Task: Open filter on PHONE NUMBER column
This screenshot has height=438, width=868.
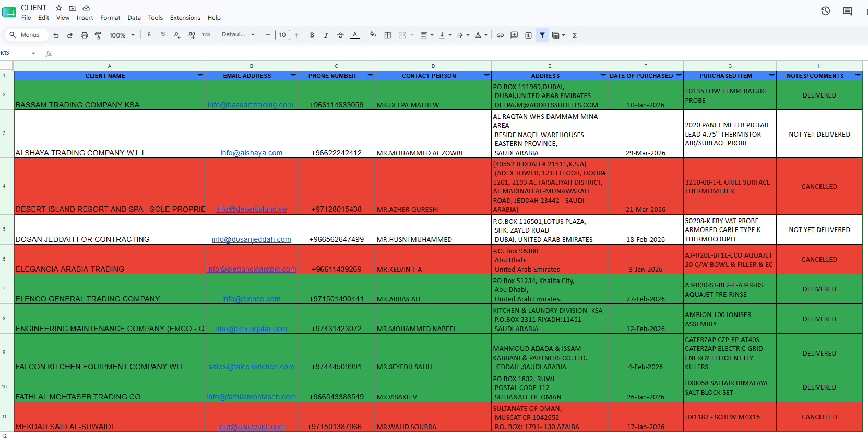Action: [370, 76]
